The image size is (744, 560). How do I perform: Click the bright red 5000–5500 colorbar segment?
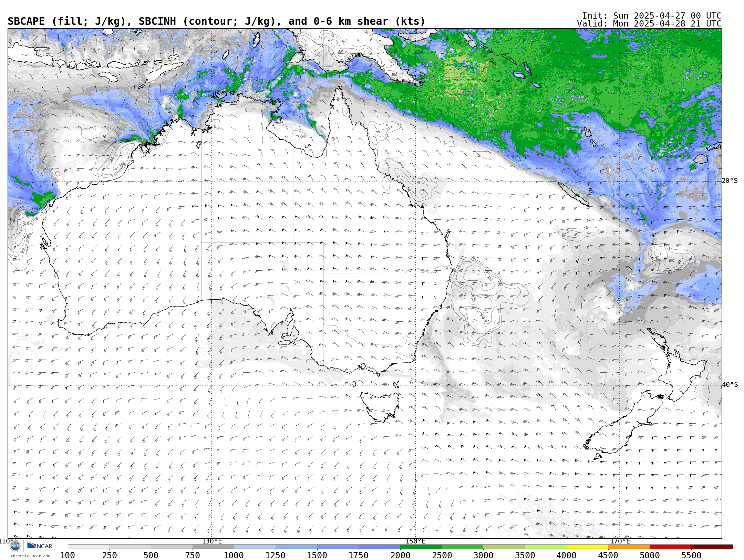coord(671,547)
